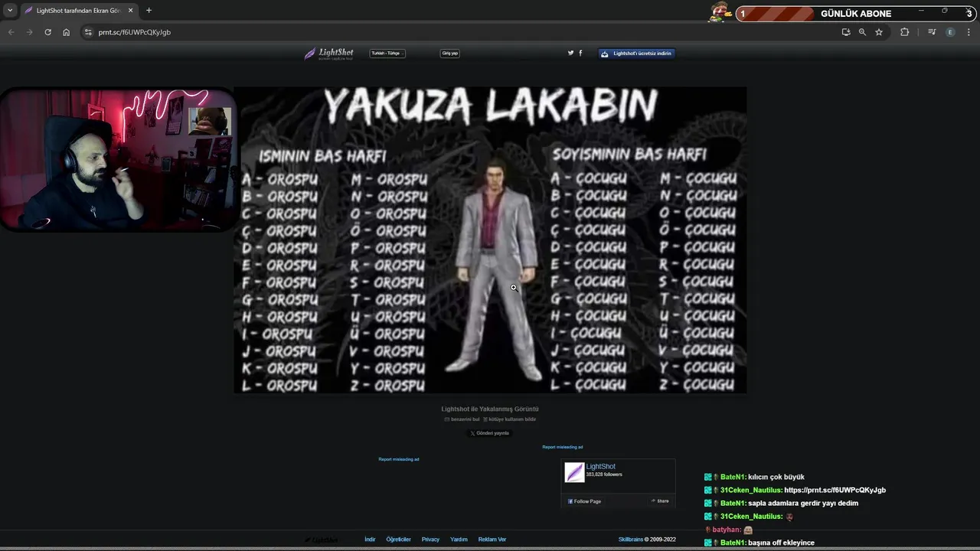Click the browser forward arrow
Image resolution: width=980 pixels, height=551 pixels.
(29, 32)
